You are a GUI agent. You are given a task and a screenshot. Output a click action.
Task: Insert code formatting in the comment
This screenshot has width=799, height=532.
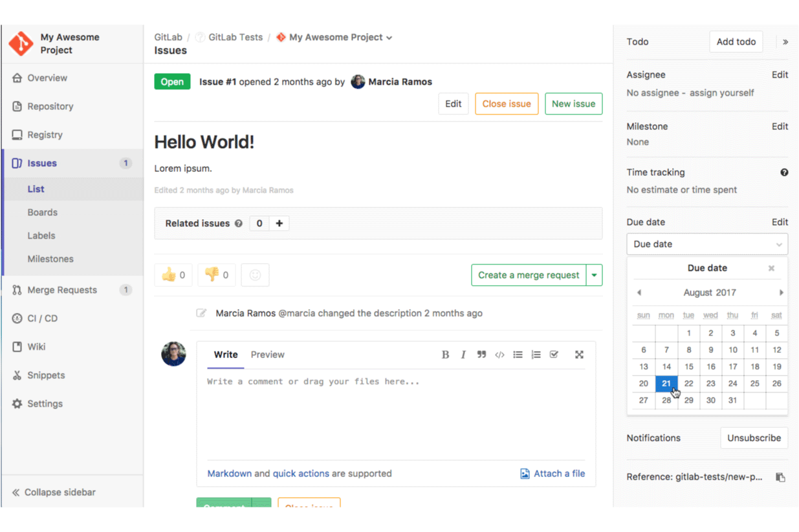pos(499,354)
